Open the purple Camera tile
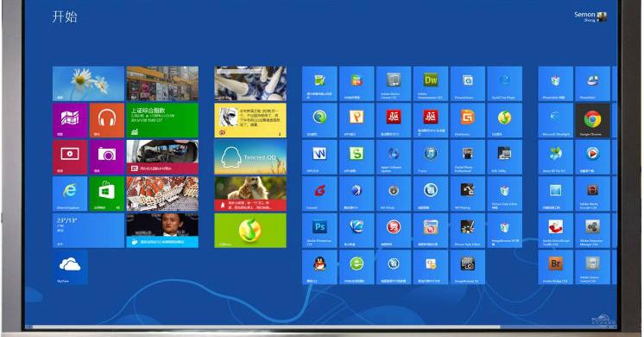This screenshot has height=337, width=644. [x=107, y=157]
